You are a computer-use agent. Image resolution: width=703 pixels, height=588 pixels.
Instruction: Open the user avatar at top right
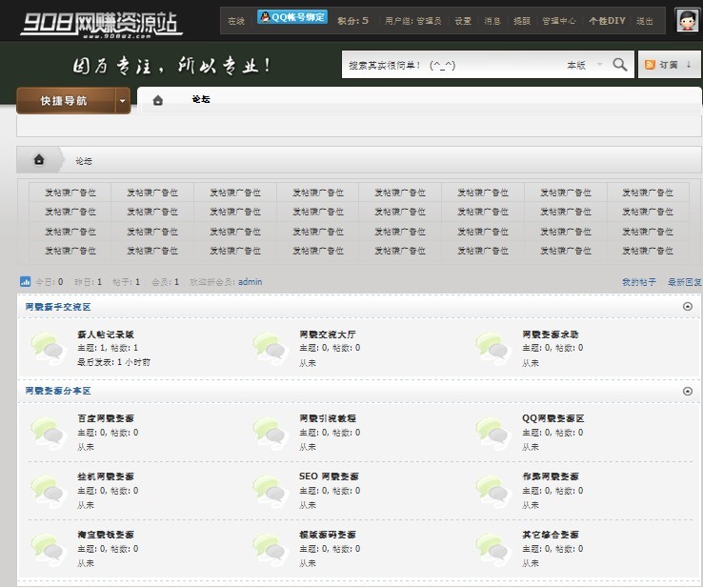point(688,20)
